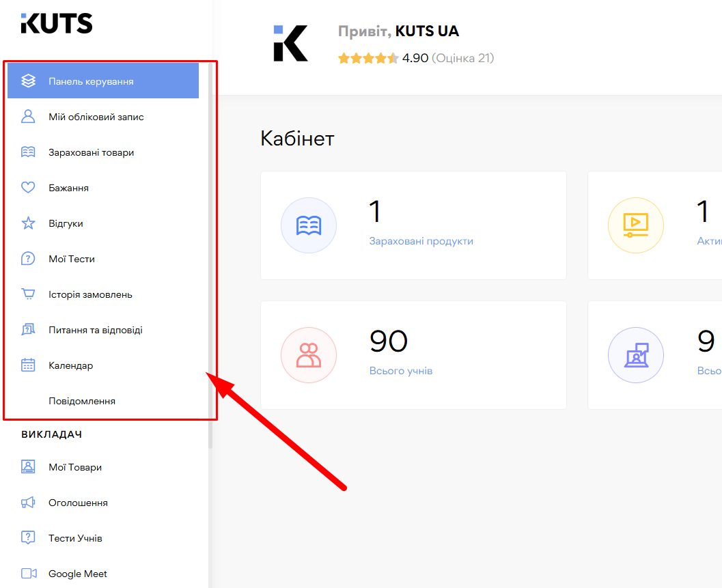Image resolution: width=722 pixels, height=588 pixels.
Task: Open Питання та відповіді in the sidebar
Action: (96, 330)
